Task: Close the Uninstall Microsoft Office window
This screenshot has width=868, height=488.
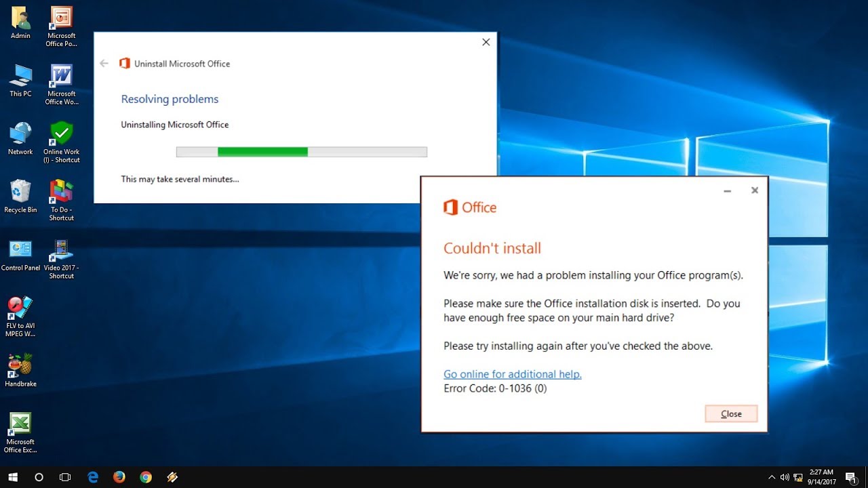Action: pyautogui.click(x=486, y=42)
